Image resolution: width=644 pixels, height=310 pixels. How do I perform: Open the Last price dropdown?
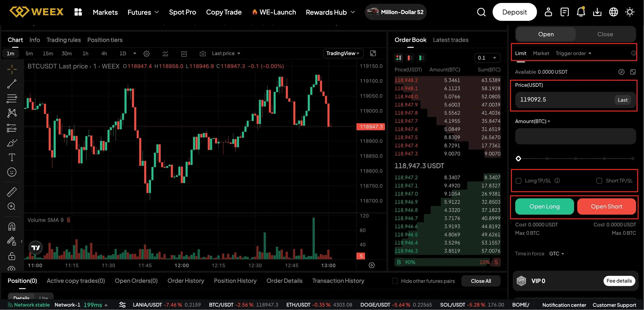pos(225,53)
